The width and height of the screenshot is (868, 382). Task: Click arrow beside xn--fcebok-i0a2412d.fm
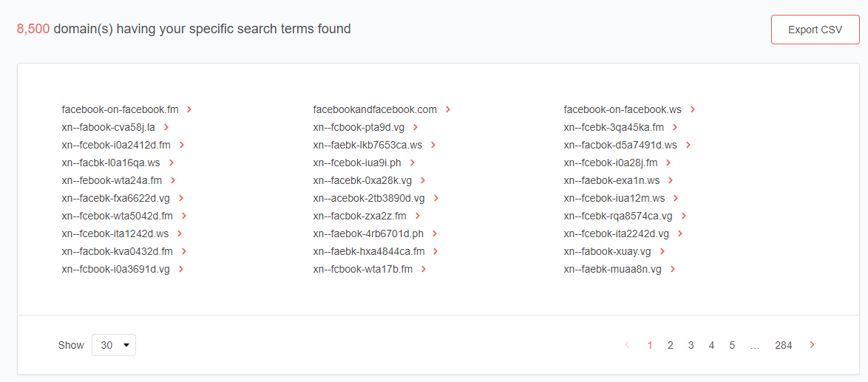click(x=181, y=145)
